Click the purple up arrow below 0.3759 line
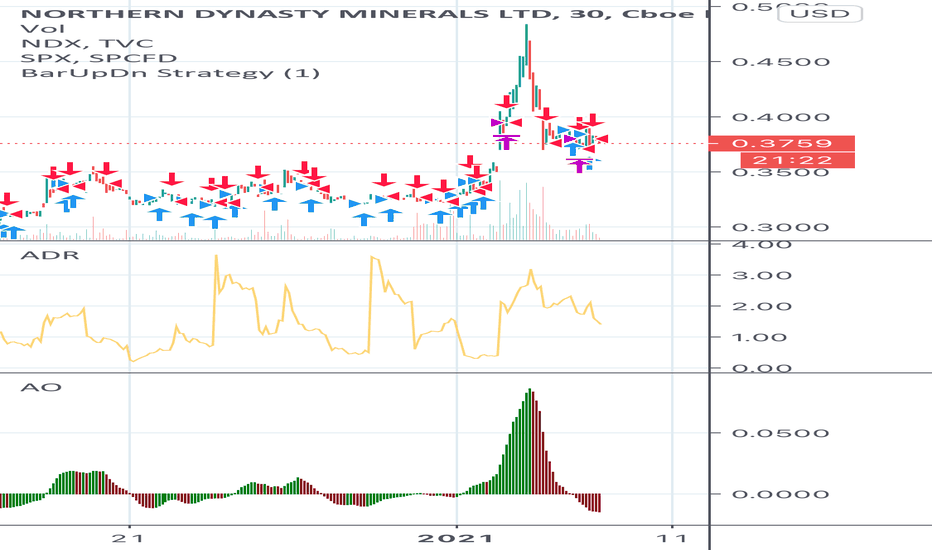932x550 pixels. (580, 165)
